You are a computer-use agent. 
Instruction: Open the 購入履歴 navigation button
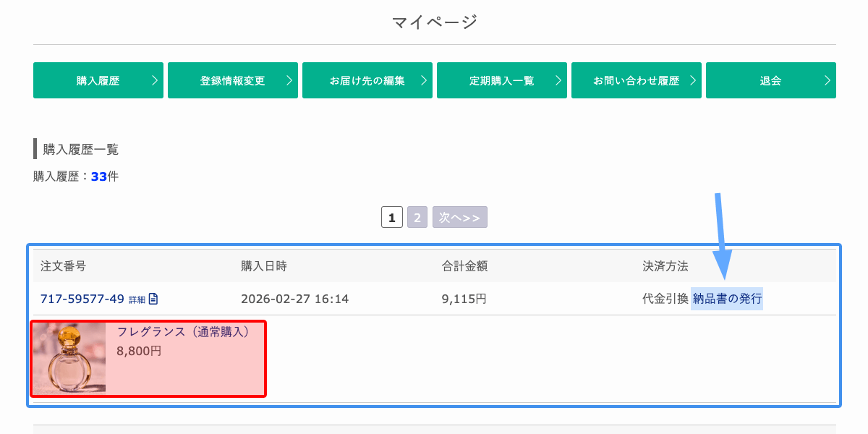pyautogui.click(x=98, y=81)
